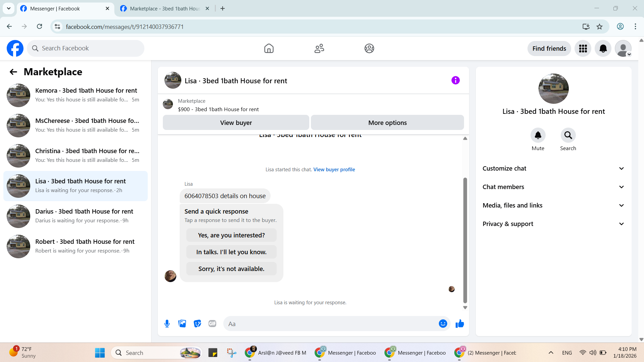The image size is (644, 362).
Task: Send quick reply 'In talks. I'll let you know.'
Action: pos(231,252)
